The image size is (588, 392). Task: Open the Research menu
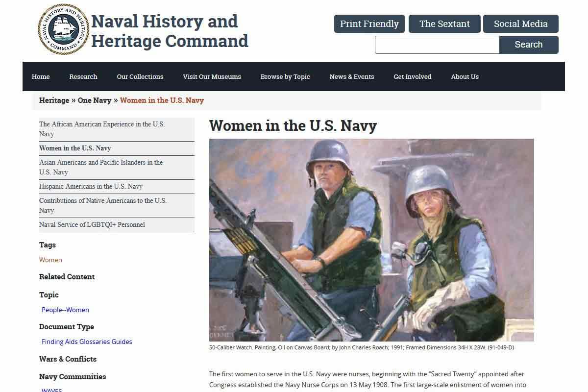point(83,76)
